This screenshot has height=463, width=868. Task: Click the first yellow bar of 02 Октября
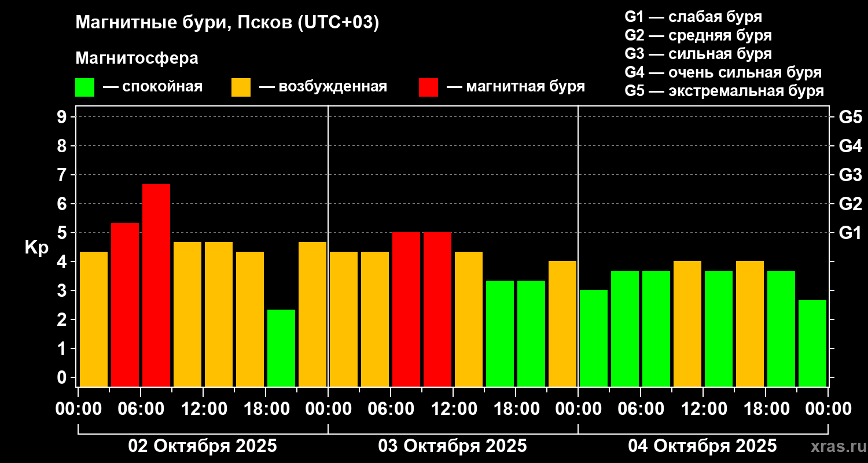click(x=94, y=319)
